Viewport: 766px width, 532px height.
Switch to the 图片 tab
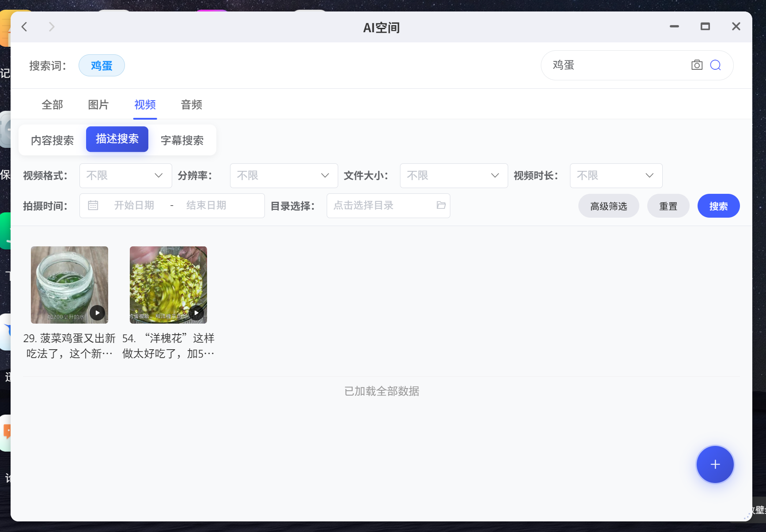tap(98, 105)
